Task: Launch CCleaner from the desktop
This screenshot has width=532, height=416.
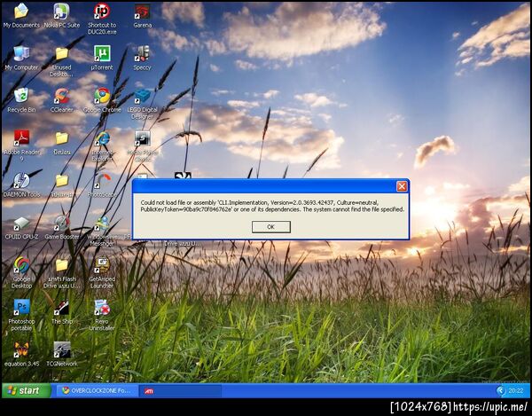Action: click(x=62, y=100)
